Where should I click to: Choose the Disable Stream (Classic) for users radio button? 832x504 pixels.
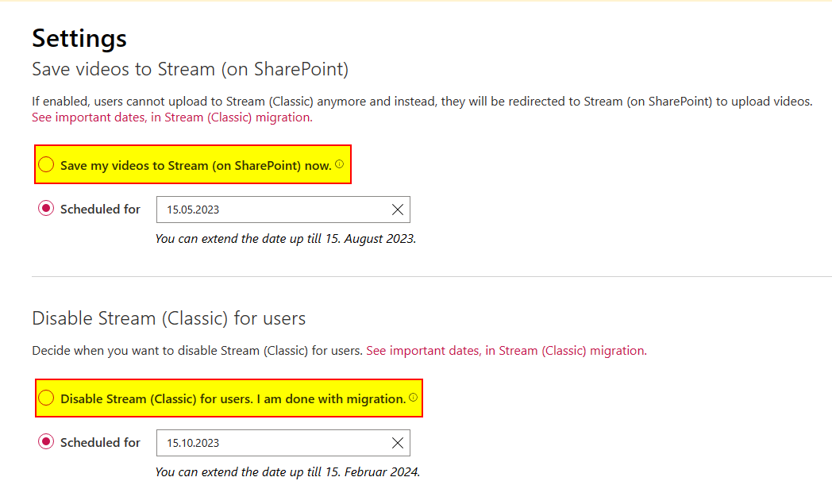pos(47,398)
